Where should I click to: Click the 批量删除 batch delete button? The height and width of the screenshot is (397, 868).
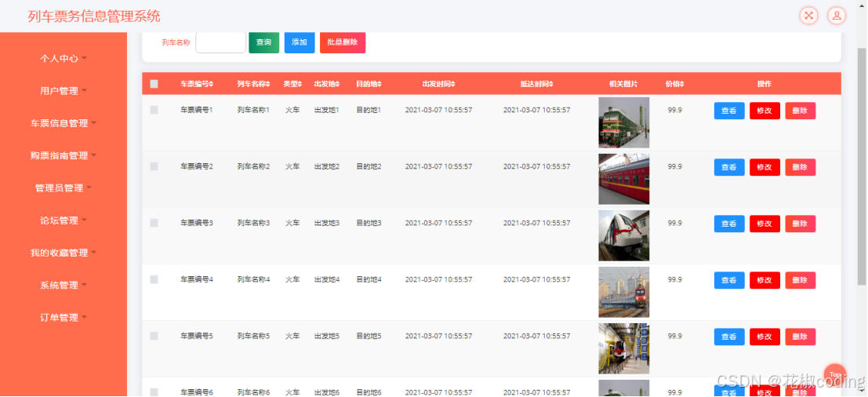343,42
